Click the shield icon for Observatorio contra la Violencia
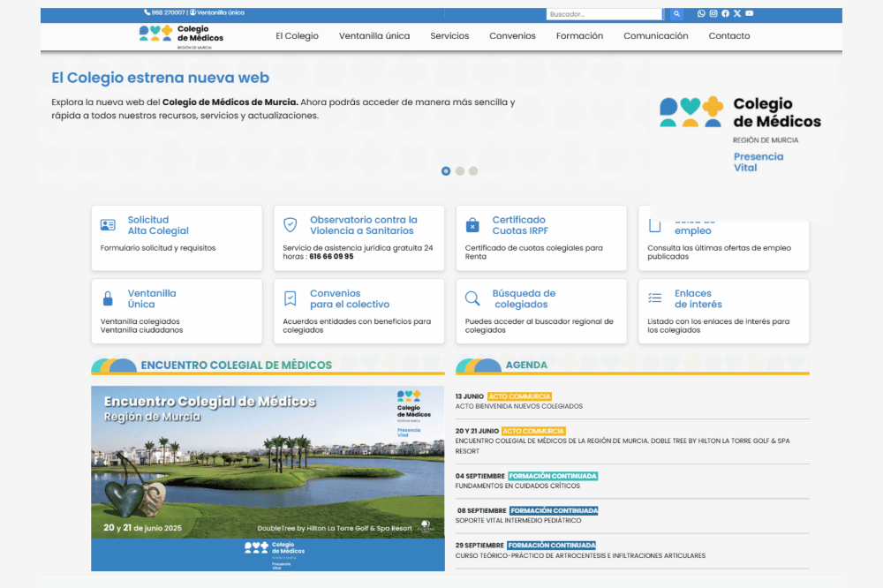 pyautogui.click(x=290, y=225)
